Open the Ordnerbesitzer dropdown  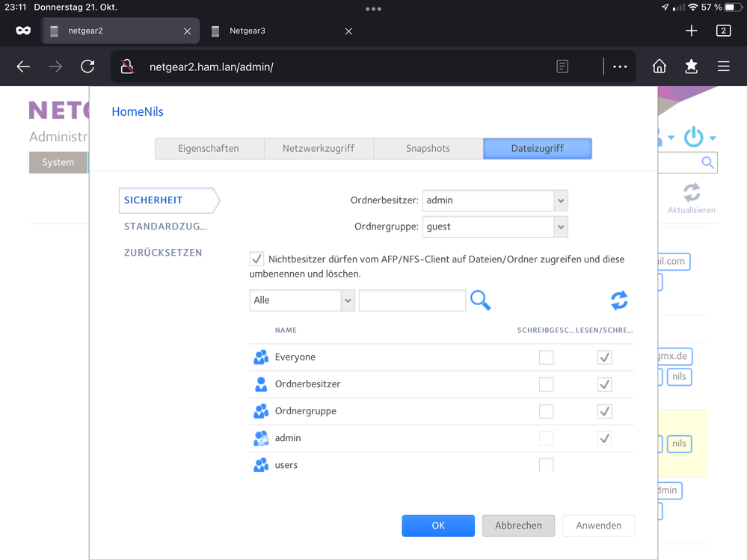(x=560, y=200)
